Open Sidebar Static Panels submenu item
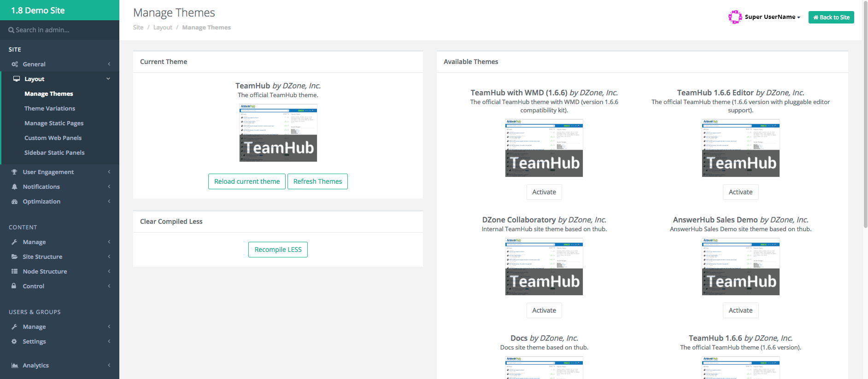This screenshot has width=868, height=379. (x=54, y=152)
